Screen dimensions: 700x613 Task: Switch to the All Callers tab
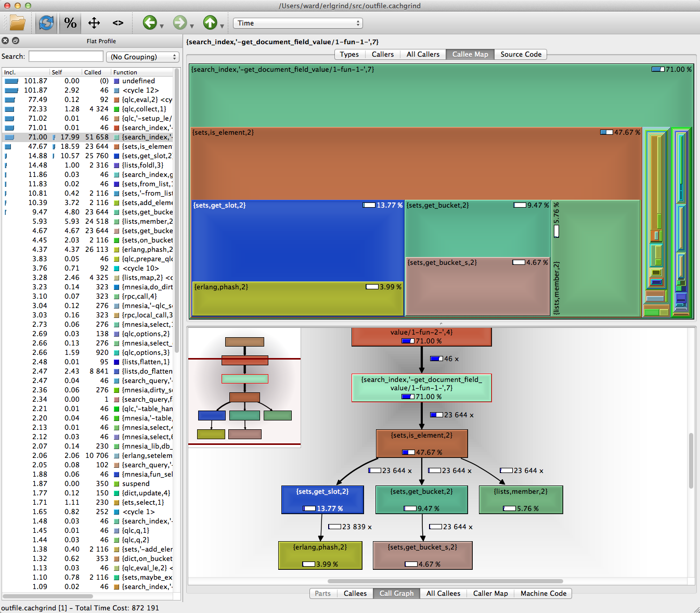(423, 54)
